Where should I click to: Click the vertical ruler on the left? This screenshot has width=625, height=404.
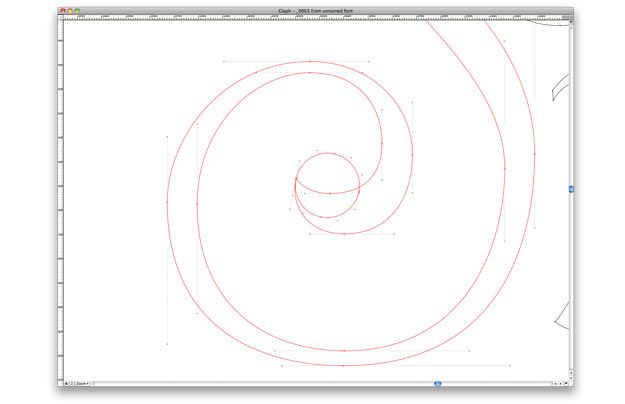[x=62, y=200]
